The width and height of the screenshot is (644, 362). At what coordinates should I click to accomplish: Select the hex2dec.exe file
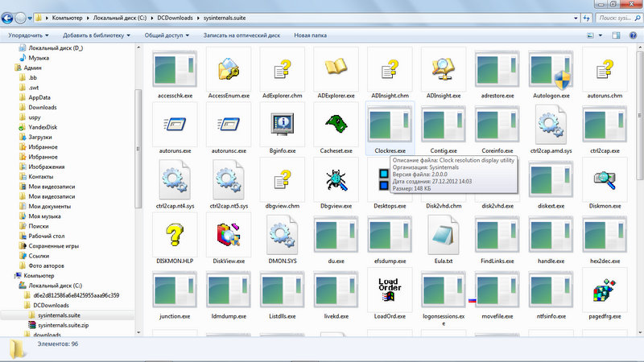605,239
